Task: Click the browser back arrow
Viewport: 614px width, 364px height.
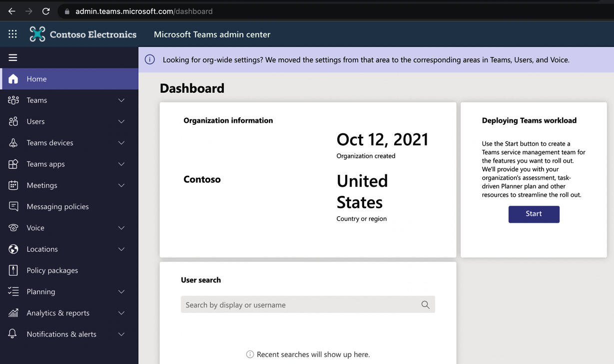Action: [x=12, y=11]
